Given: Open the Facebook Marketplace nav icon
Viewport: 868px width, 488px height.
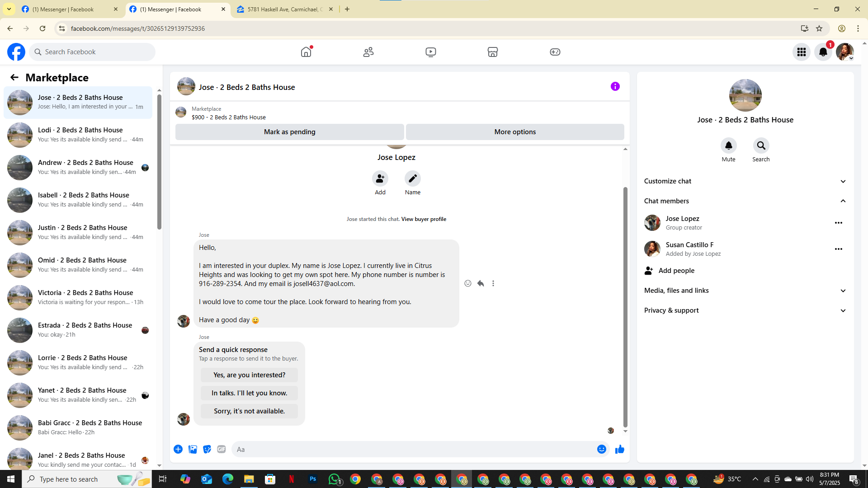Looking at the screenshot, I should pos(492,52).
